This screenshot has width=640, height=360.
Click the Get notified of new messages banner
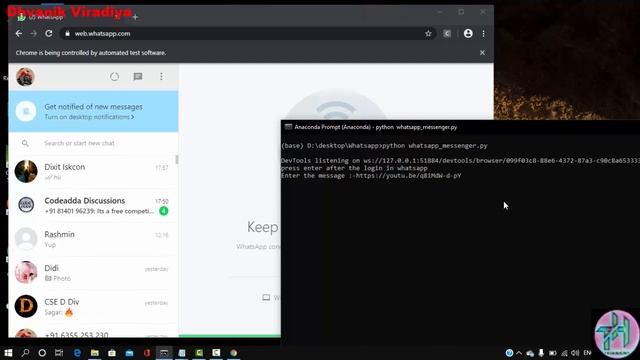[93, 111]
